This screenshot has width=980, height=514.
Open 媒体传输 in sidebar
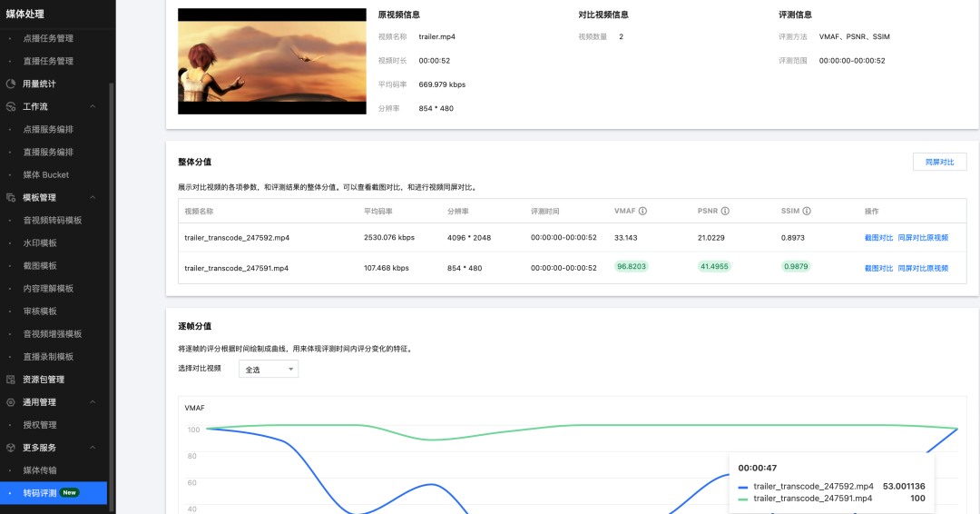pos(40,470)
